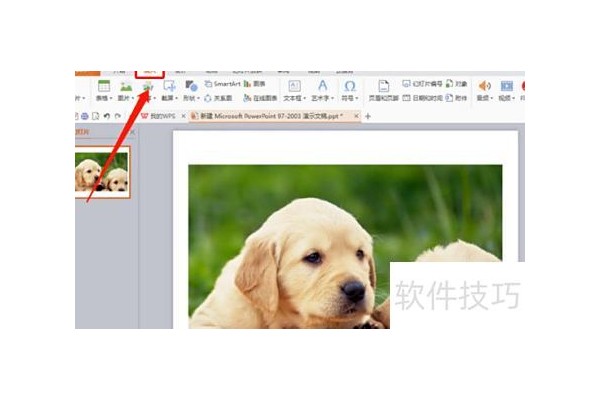The width and height of the screenshot is (600, 400).
Task: Expand the video dropdown arrow
Action: pyautogui.click(x=514, y=99)
